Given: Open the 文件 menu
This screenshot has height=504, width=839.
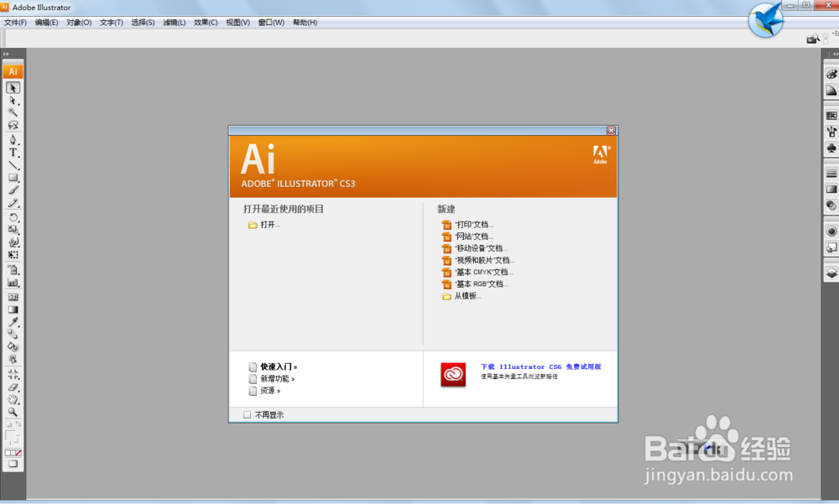Looking at the screenshot, I should tap(14, 23).
